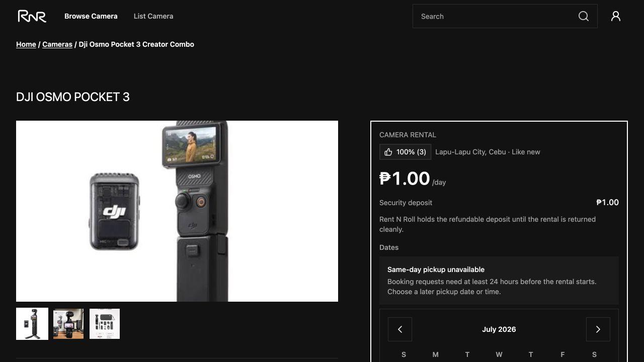Click the 'July 2026' month label
644x362 pixels.
499,329
